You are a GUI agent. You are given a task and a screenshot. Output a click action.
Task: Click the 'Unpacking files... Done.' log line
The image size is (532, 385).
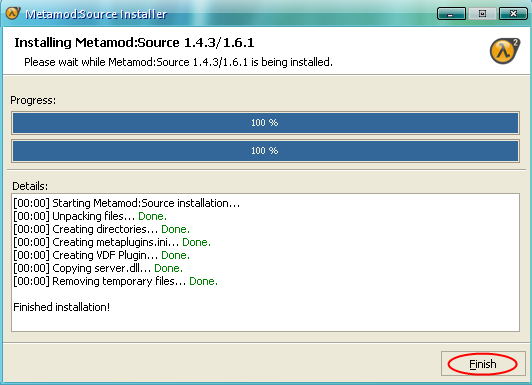coord(90,216)
